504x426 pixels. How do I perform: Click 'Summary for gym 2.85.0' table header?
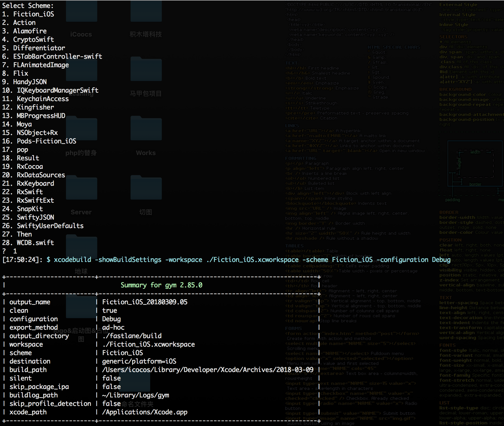tap(161, 285)
